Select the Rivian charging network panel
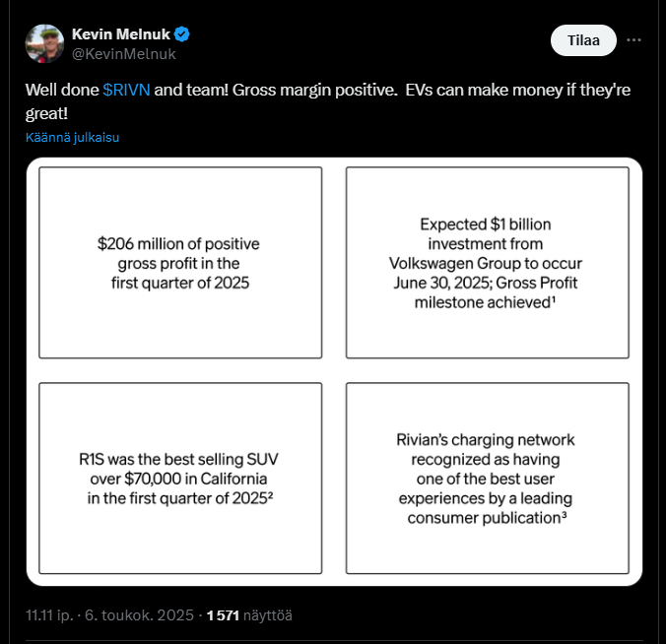This screenshot has height=644, width=666. pos(487,479)
